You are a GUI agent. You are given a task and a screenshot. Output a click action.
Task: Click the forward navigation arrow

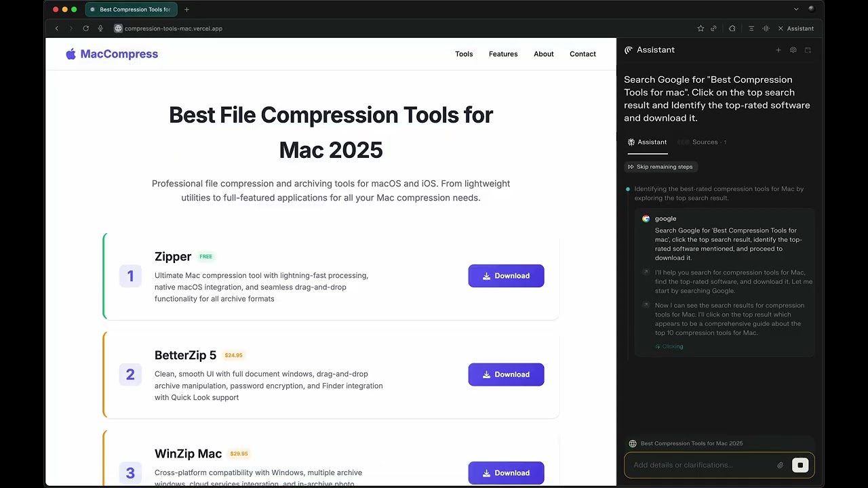point(71,28)
